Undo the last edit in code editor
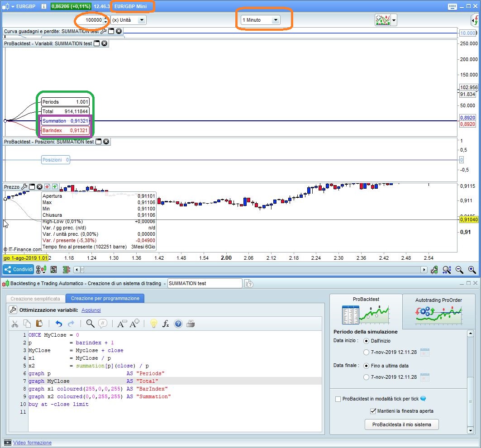481x448 pixels. pos(59,324)
